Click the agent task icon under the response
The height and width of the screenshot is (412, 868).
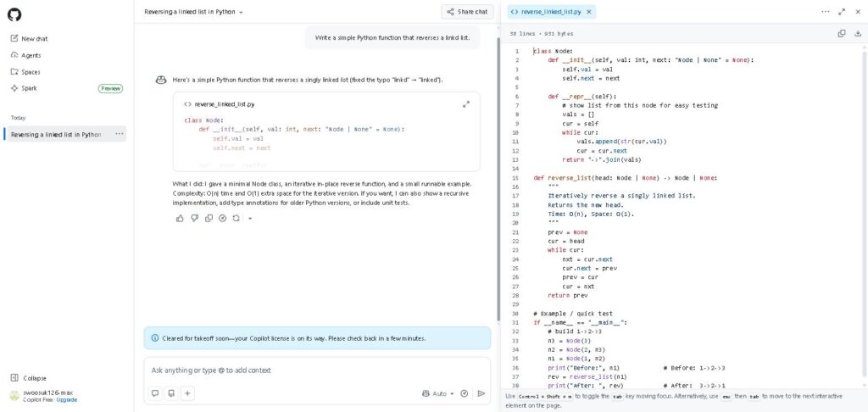223,218
